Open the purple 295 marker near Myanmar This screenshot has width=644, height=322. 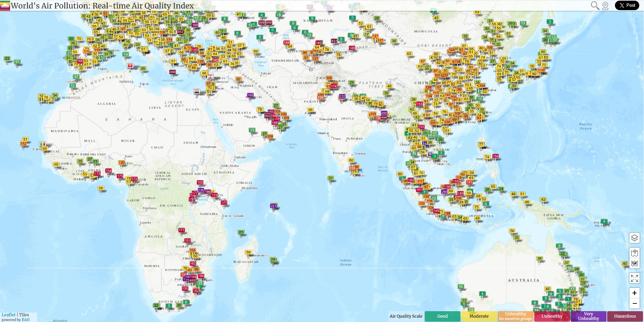tap(384, 113)
